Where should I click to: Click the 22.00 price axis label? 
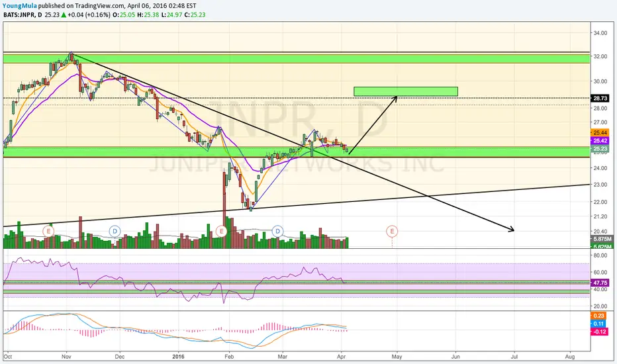(x=600, y=202)
